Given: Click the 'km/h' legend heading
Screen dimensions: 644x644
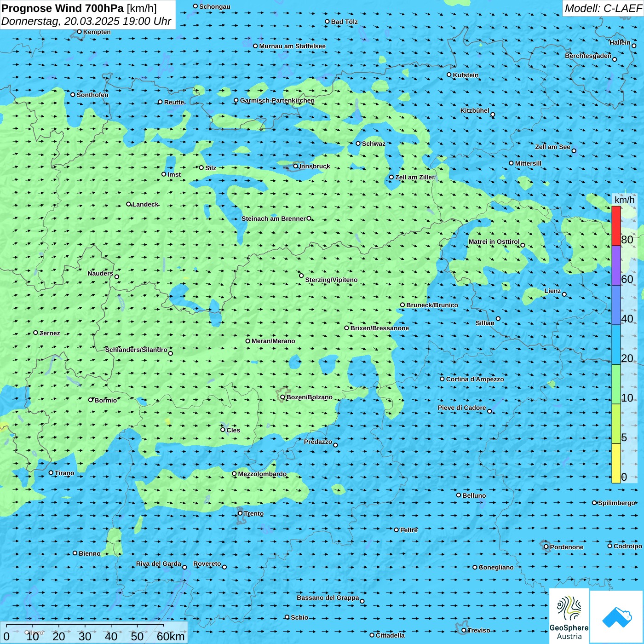Looking at the screenshot, I should click(624, 200).
